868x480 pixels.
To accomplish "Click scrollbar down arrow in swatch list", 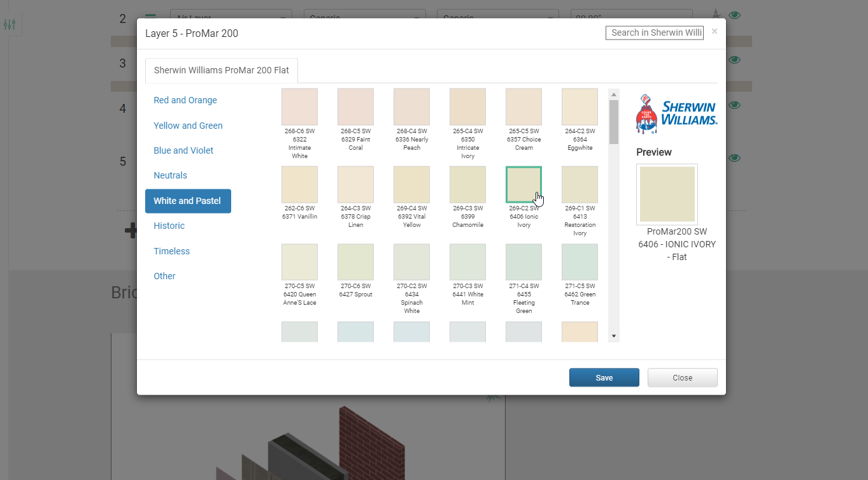I will (614, 336).
